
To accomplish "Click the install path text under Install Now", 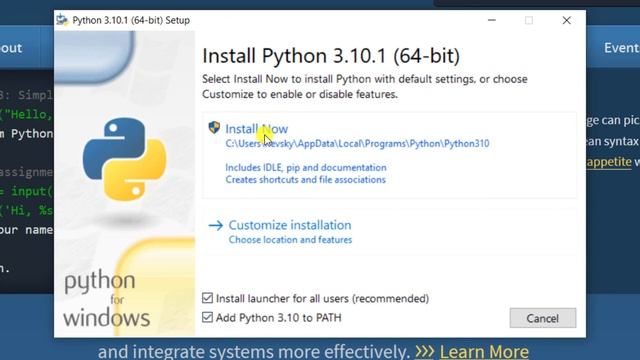I will (357, 144).
